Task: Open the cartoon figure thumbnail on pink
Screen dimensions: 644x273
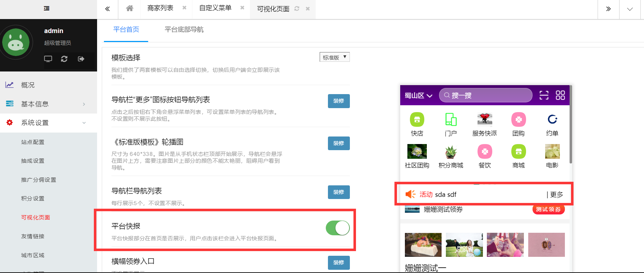Action: click(547, 245)
